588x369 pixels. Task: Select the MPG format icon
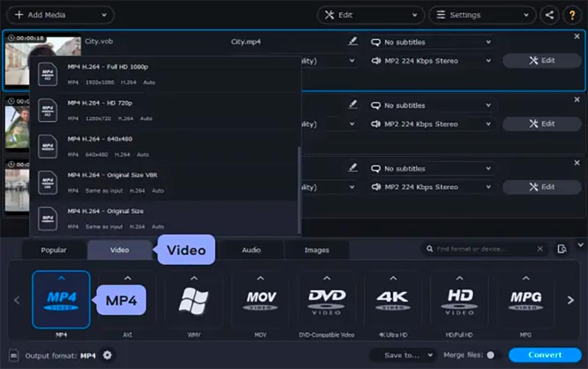[526, 301]
